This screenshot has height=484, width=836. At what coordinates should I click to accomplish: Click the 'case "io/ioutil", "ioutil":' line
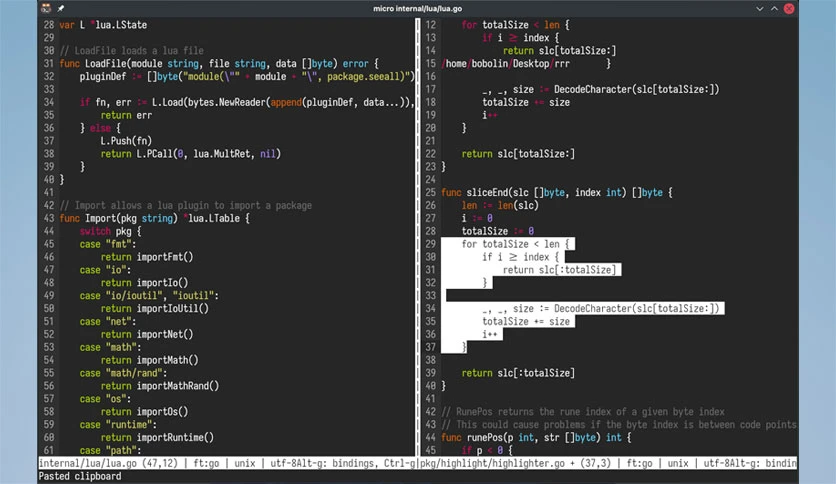(x=149, y=296)
